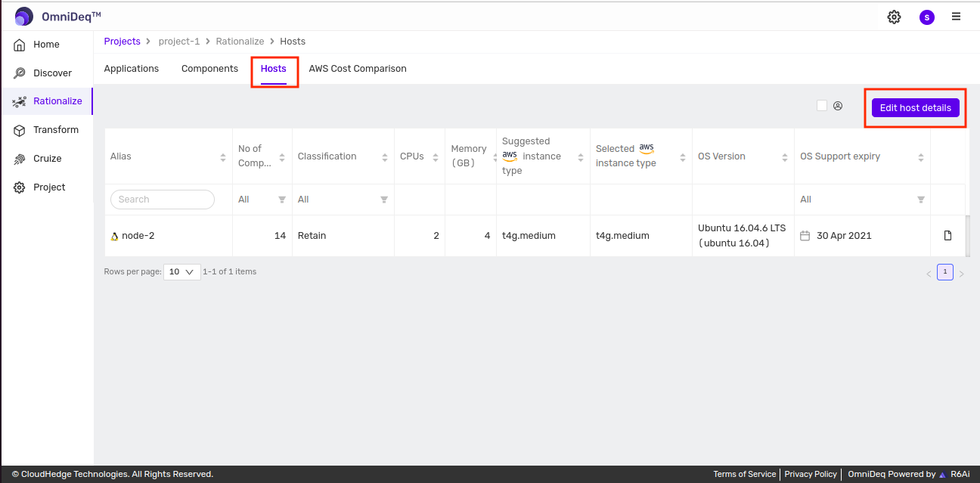
Task: Open settings gear icon in header
Action: 894,17
